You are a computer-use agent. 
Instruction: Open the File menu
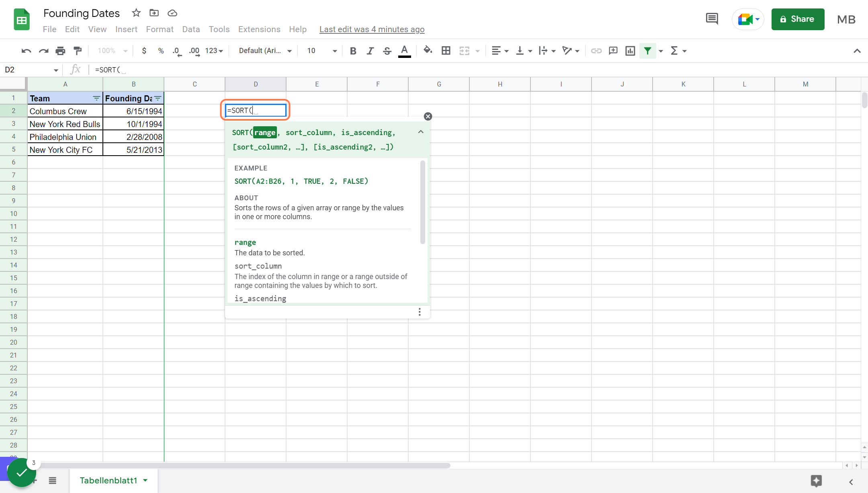(x=49, y=29)
